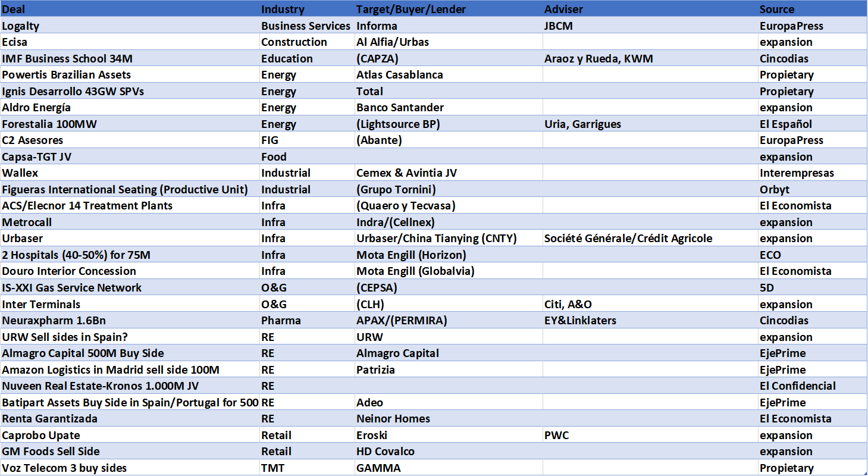The image size is (868, 476).
Task: Select the Capsa-TGT JV cell
Action: (130, 156)
